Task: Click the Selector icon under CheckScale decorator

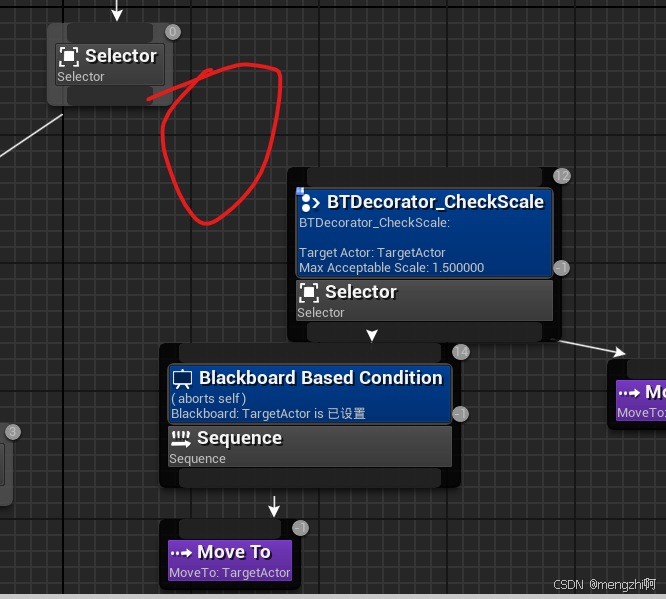Action: click(x=309, y=292)
